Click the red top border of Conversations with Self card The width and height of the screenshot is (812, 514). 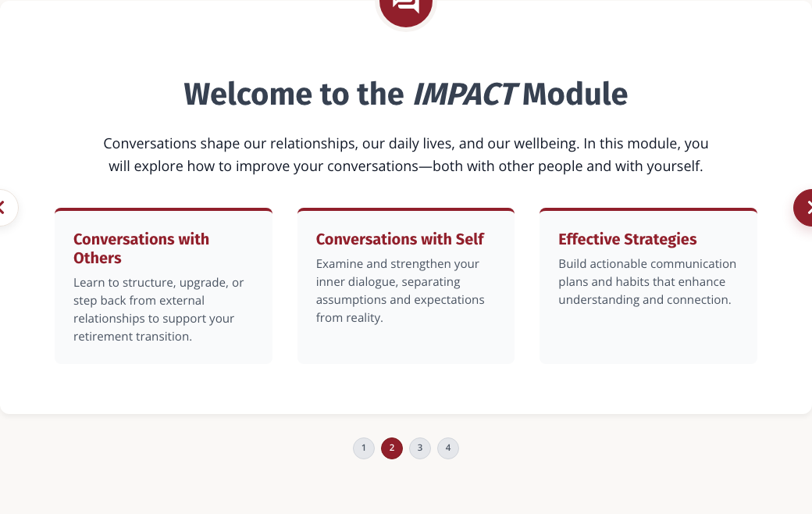point(406,209)
